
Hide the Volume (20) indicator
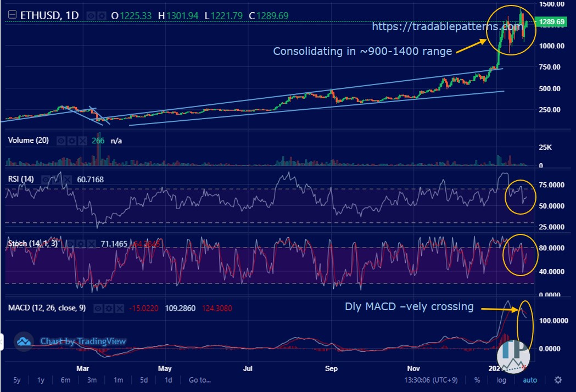click(61, 141)
